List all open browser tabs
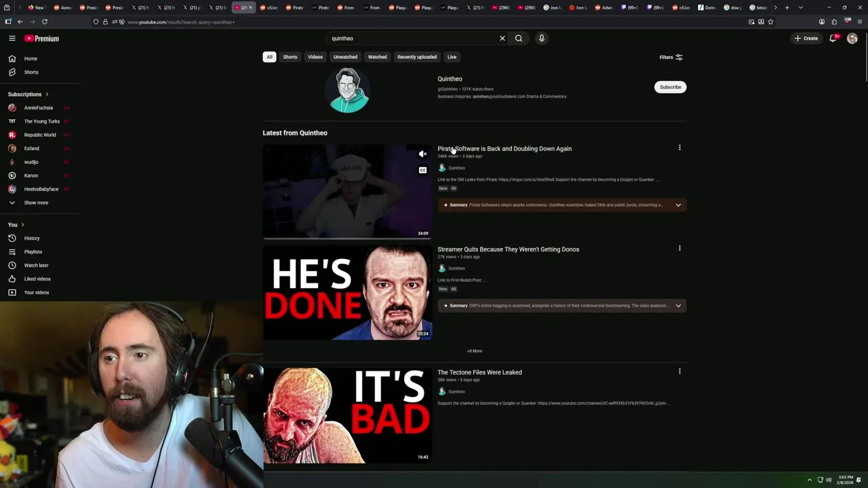The image size is (868, 488). tap(801, 7)
